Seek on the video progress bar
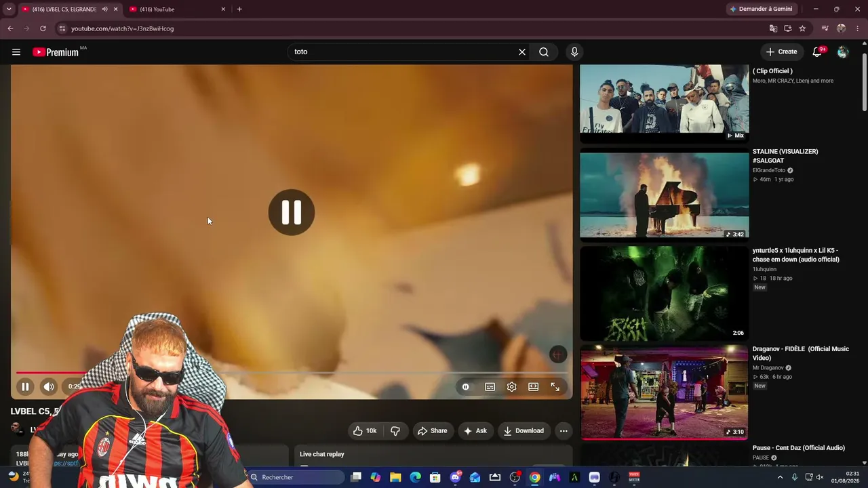The image size is (868, 488). point(292,373)
